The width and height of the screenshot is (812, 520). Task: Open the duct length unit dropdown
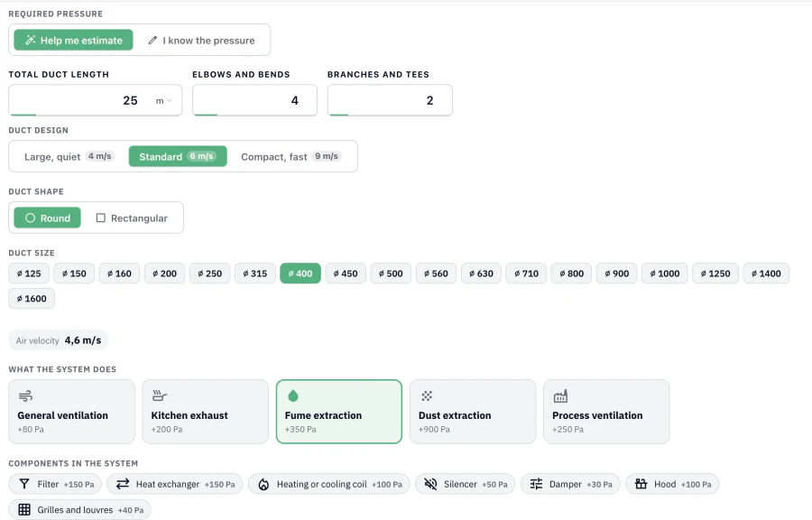(163, 101)
